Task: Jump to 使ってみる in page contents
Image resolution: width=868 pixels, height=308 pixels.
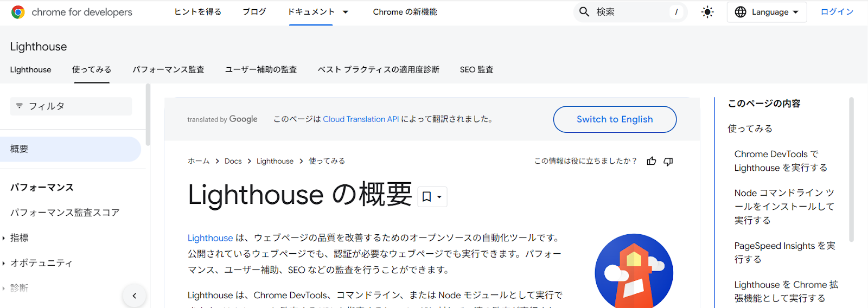Action: (x=750, y=129)
